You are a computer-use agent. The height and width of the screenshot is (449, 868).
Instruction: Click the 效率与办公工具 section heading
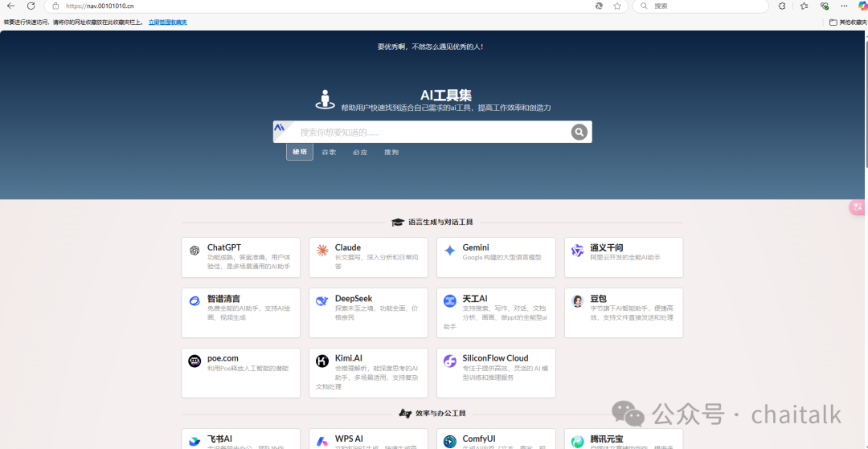[440, 413]
